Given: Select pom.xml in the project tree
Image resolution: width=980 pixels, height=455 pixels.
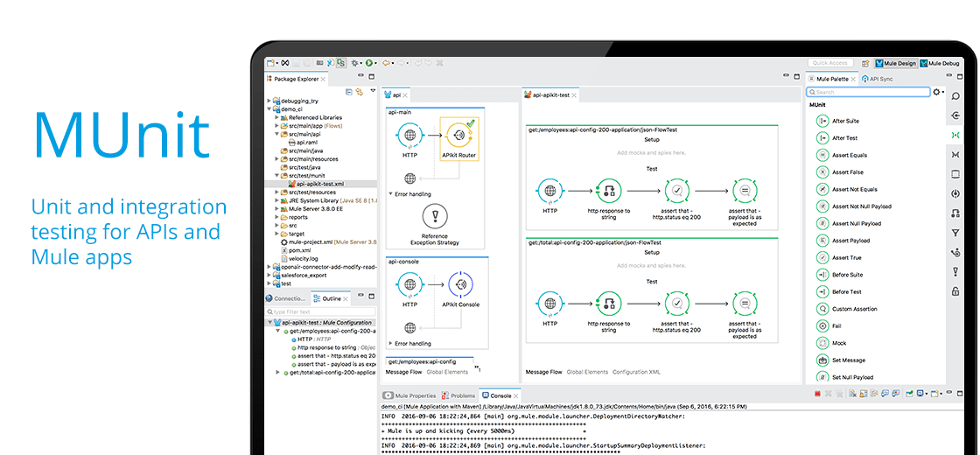Looking at the screenshot, I should point(297,250).
